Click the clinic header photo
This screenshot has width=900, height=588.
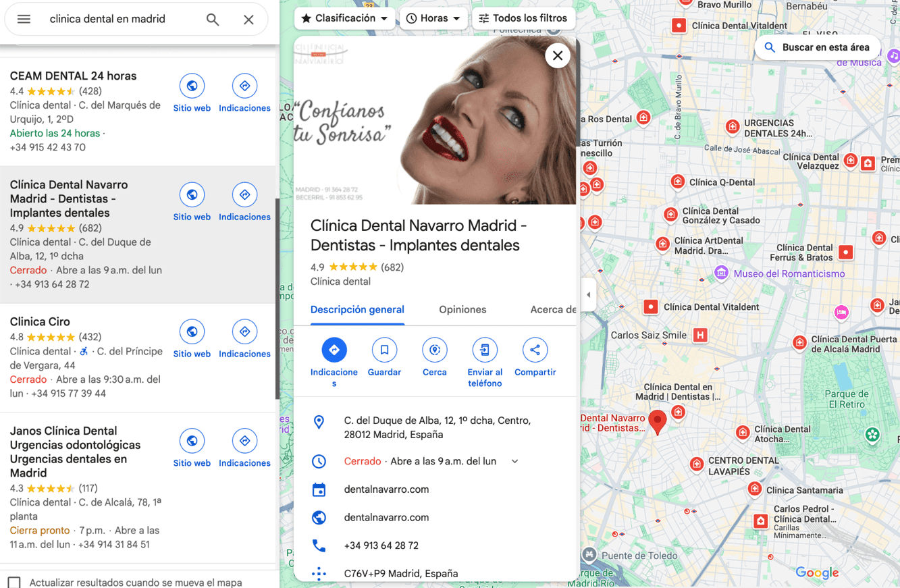click(x=435, y=120)
